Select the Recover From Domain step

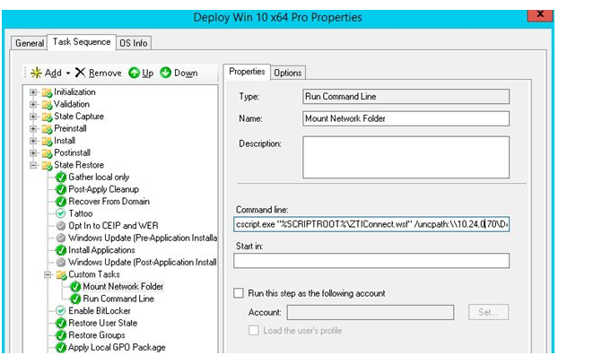pyautogui.click(x=109, y=202)
